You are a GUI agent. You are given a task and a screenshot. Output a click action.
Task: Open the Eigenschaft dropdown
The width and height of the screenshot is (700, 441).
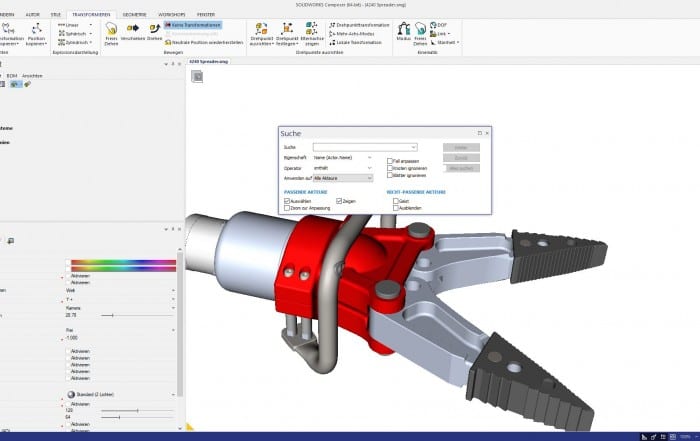click(342, 158)
